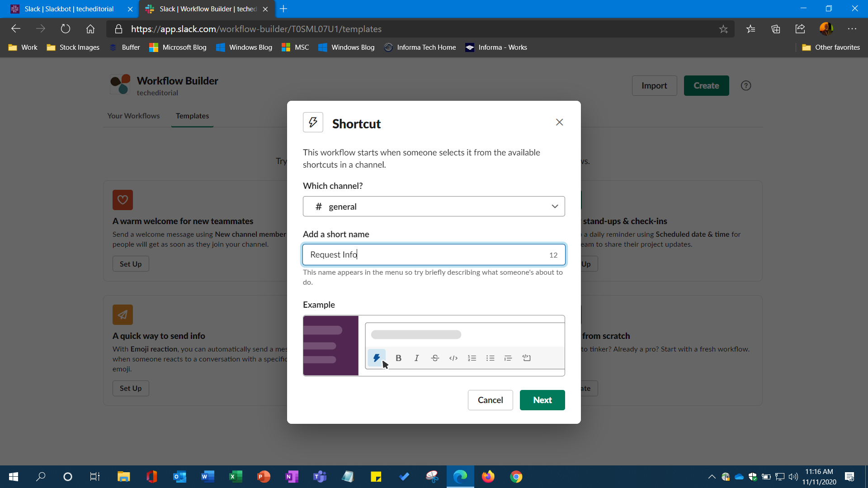
Task: Select the bulleted list icon
Action: pyautogui.click(x=490, y=358)
